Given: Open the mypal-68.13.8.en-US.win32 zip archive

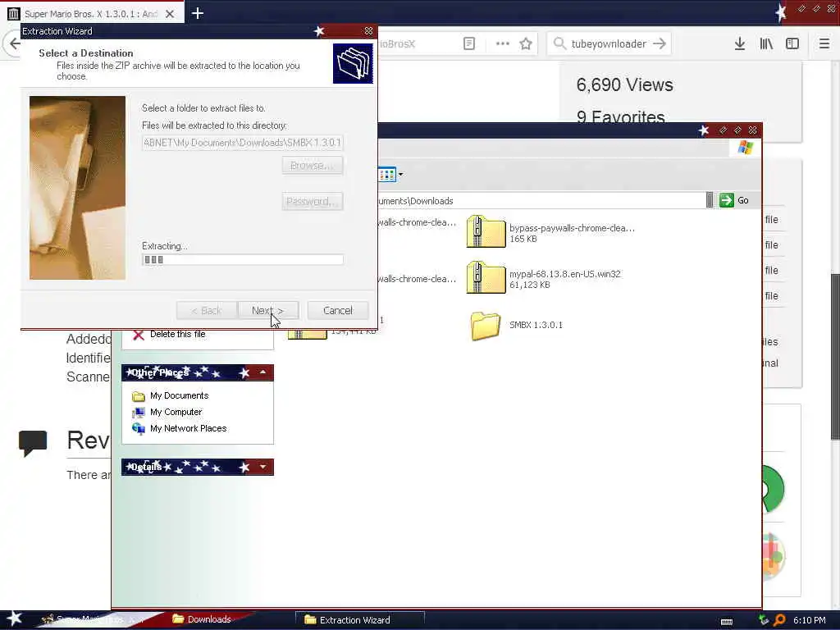Looking at the screenshot, I should (544, 279).
